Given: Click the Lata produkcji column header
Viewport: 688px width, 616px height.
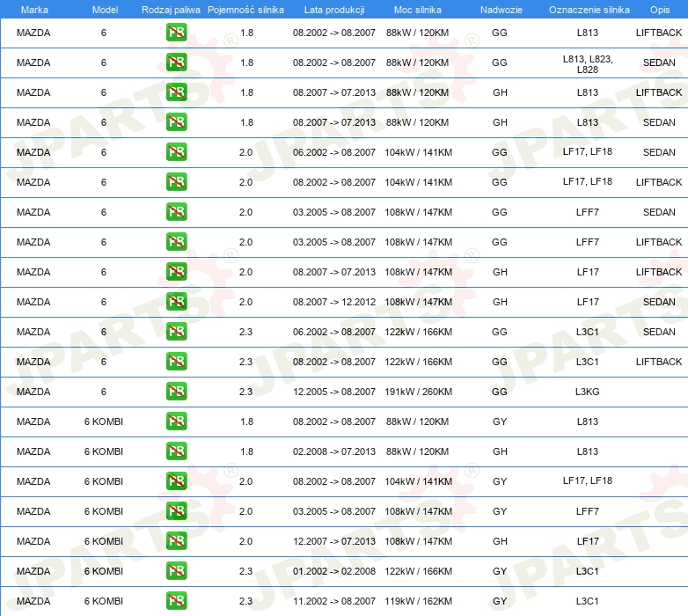Looking at the screenshot, I should click(x=334, y=10).
